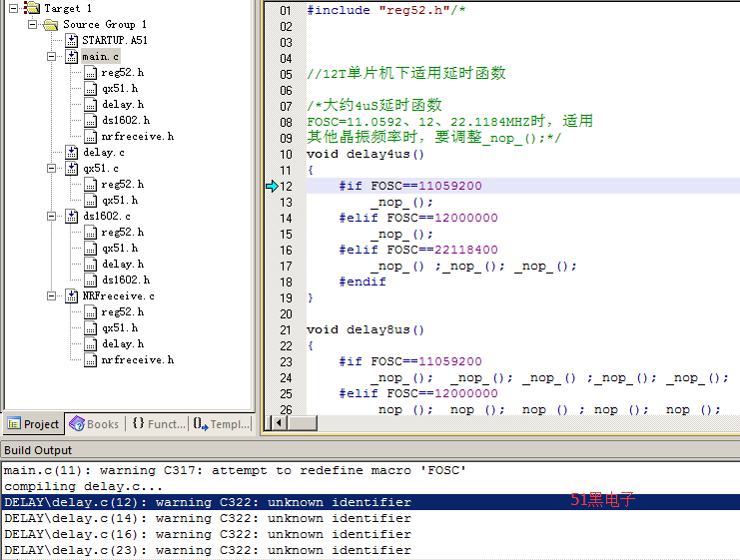
Task: Click the NRFreceive.c file icon
Action: pyautogui.click(x=72, y=296)
